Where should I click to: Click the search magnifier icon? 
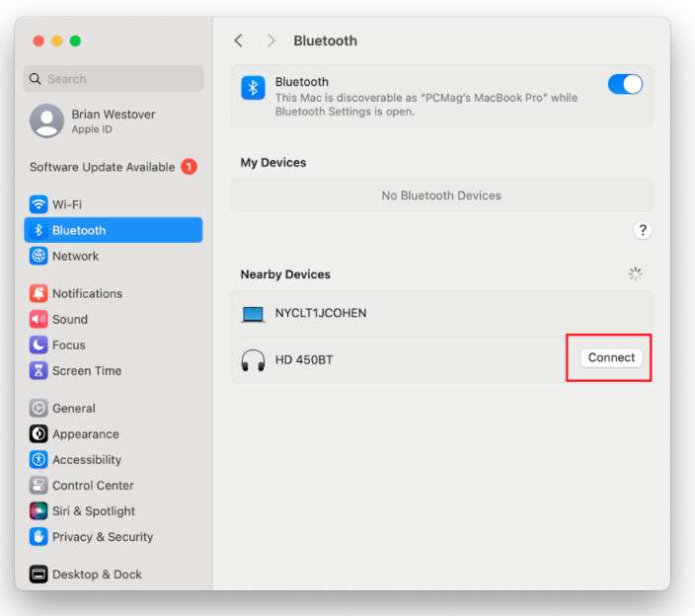pyautogui.click(x=35, y=79)
